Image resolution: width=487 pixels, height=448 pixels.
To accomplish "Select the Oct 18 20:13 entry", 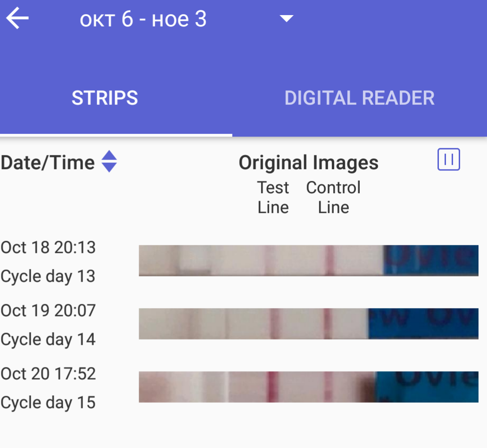I will [48, 247].
